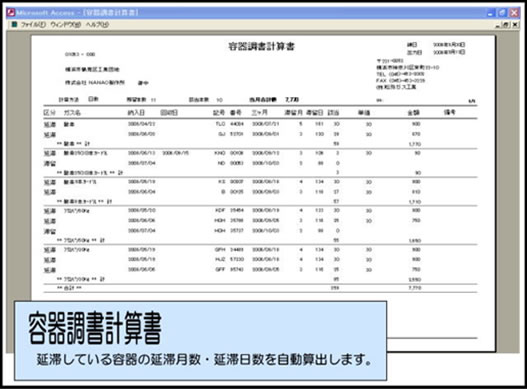The image size is (527, 389).
Task: Click the report document icon in menu bar
Action: pos(14,25)
